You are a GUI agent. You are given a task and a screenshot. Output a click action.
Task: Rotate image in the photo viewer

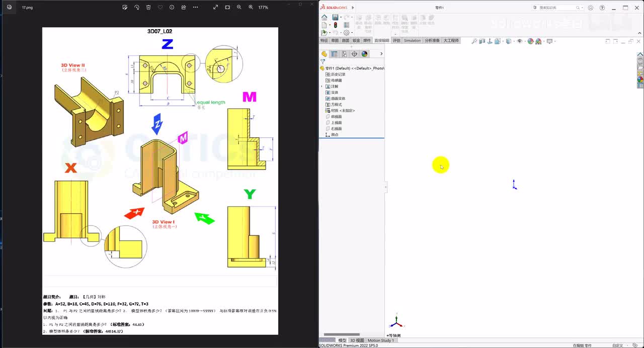tap(136, 8)
